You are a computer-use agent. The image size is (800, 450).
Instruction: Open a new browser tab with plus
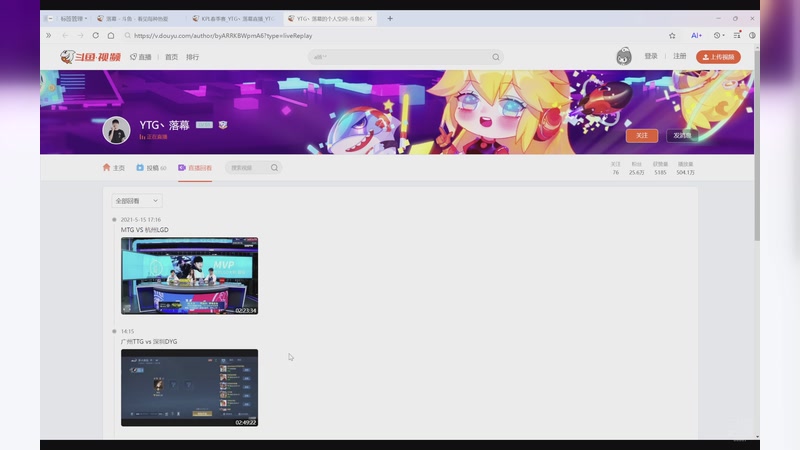pos(390,18)
